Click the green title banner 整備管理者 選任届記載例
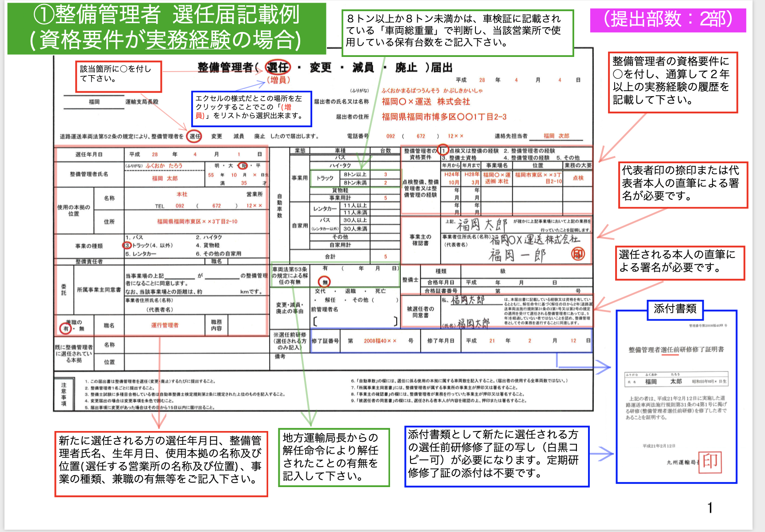Screen dimensions: 765x532 pos(167,28)
